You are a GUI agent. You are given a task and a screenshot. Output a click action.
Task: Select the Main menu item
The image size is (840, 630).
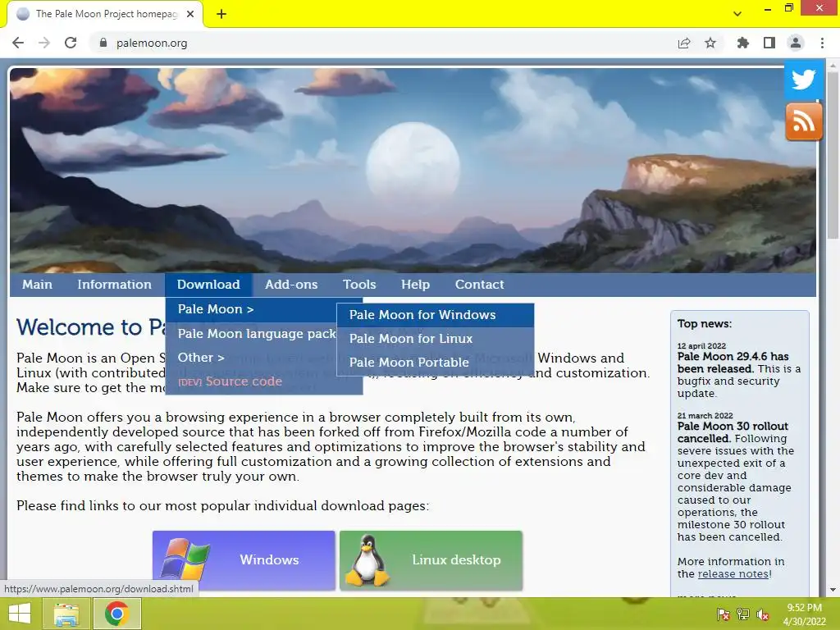coord(37,285)
